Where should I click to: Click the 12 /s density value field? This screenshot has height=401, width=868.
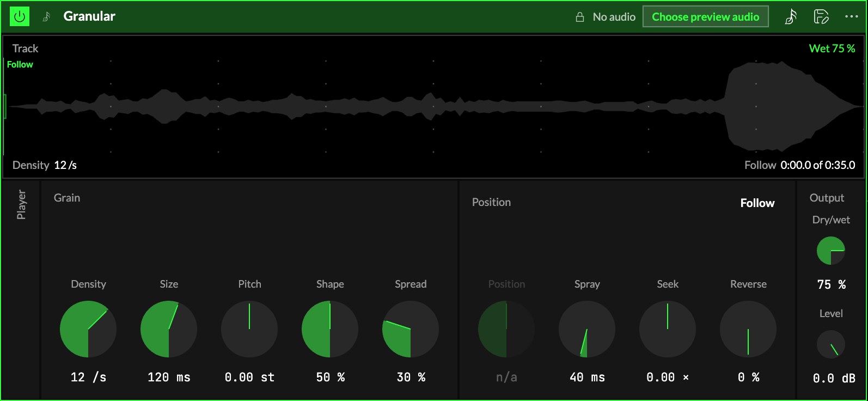pyautogui.click(x=88, y=377)
